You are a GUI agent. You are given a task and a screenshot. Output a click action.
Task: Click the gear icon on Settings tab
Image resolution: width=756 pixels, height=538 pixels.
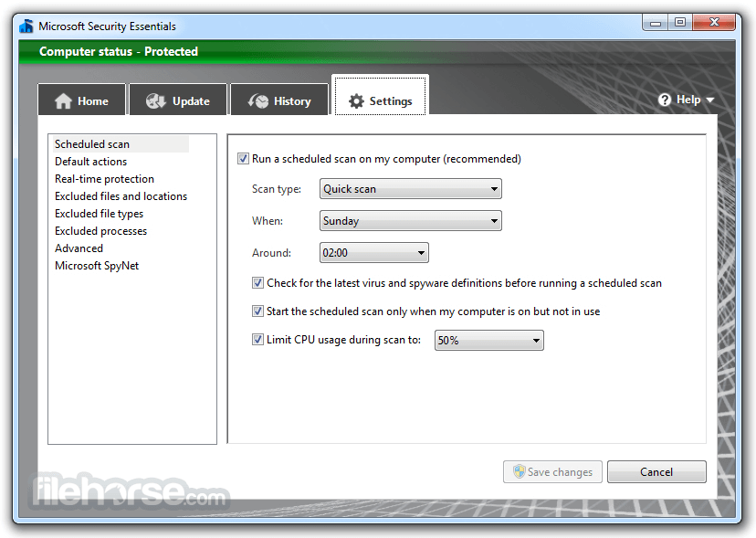coord(356,100)
